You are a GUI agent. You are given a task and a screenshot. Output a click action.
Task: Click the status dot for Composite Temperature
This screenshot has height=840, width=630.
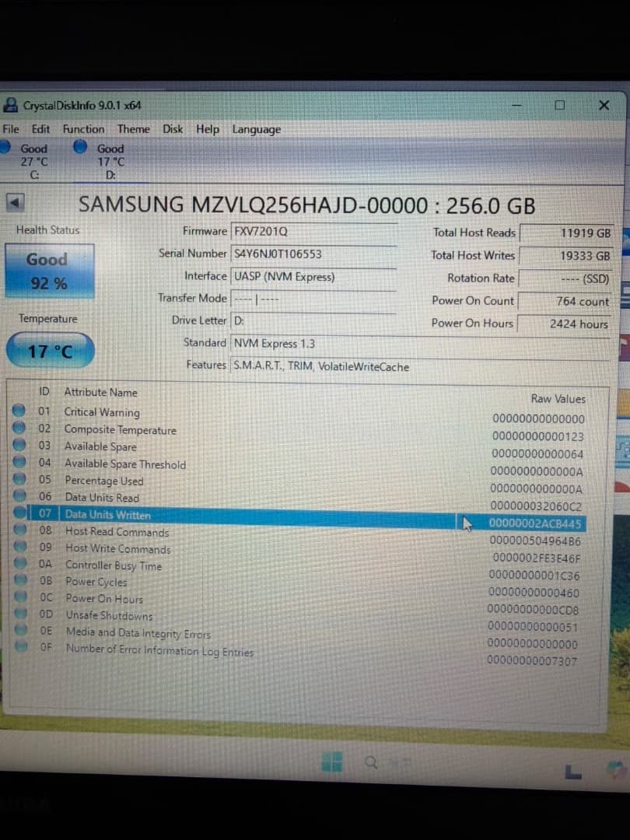19,428
